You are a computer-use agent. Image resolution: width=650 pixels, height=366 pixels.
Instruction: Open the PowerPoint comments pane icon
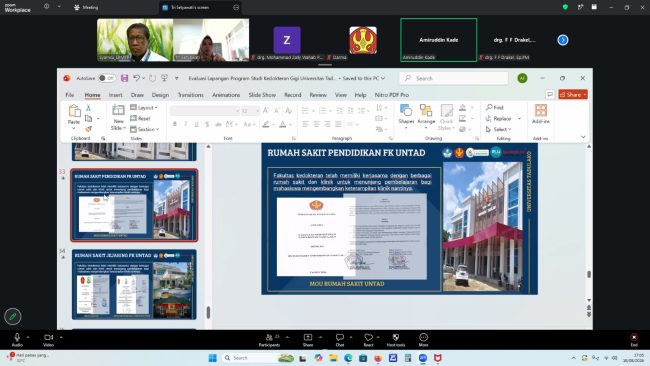(x=550, y=95)
